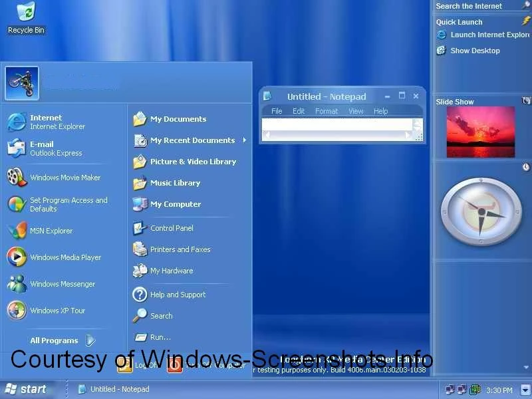The width and height of the screenshot is (532, 399).
Task: Open the Help and Support icon
Action: (x=140, y=295)
